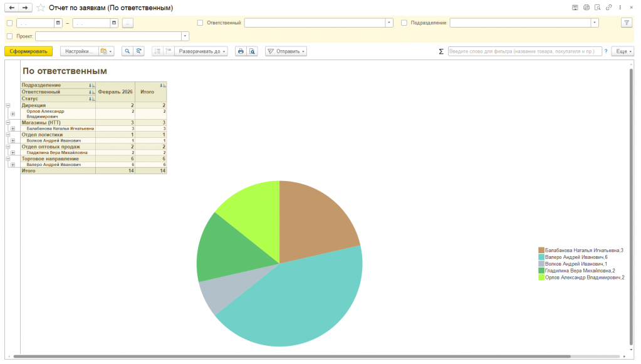This screenshot has height=364, width=641.
Task: Click the magnifier Find icon
Action: tap(127, 51)
